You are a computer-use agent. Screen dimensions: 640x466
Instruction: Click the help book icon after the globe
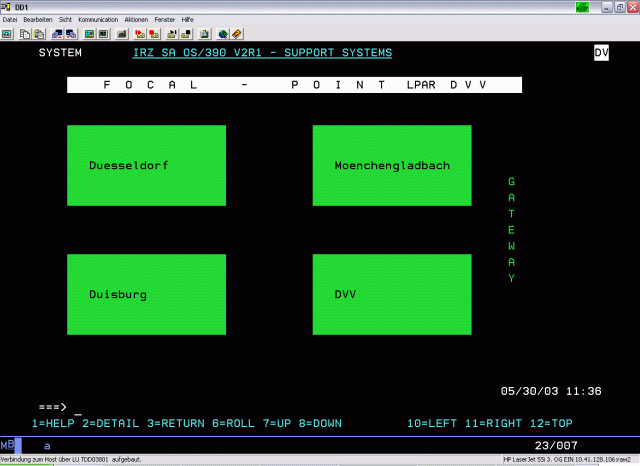[x=236, y=33]
